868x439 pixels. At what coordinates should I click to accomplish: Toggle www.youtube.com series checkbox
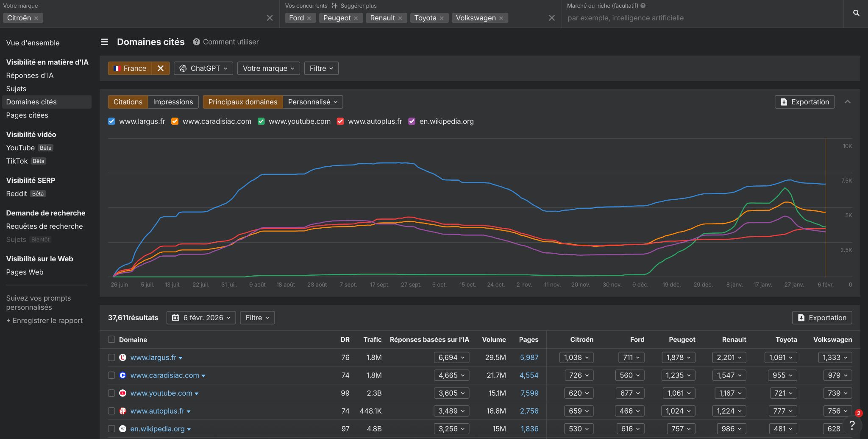(261, 121)
